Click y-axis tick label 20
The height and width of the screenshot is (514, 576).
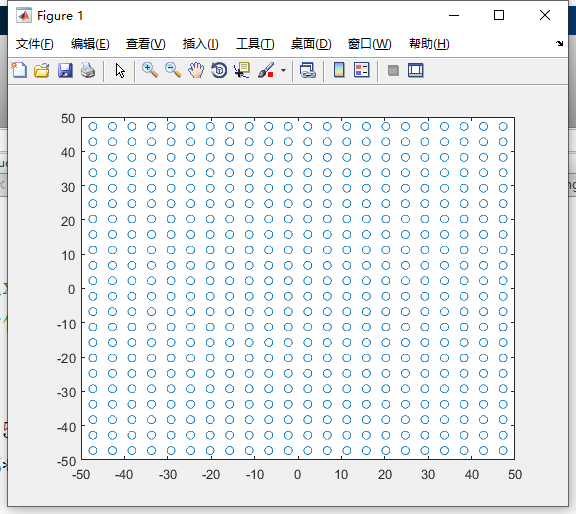[x=68, y=222]
